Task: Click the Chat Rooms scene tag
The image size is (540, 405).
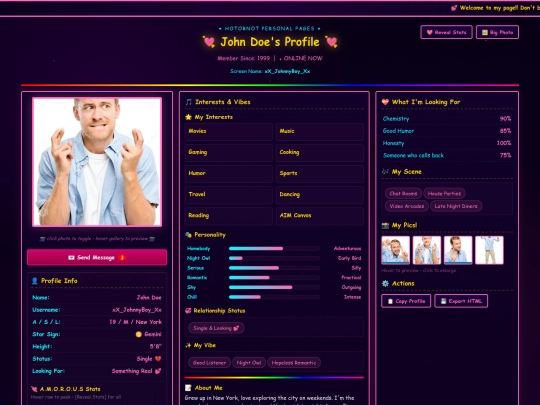Action: [x=403, y=194]
